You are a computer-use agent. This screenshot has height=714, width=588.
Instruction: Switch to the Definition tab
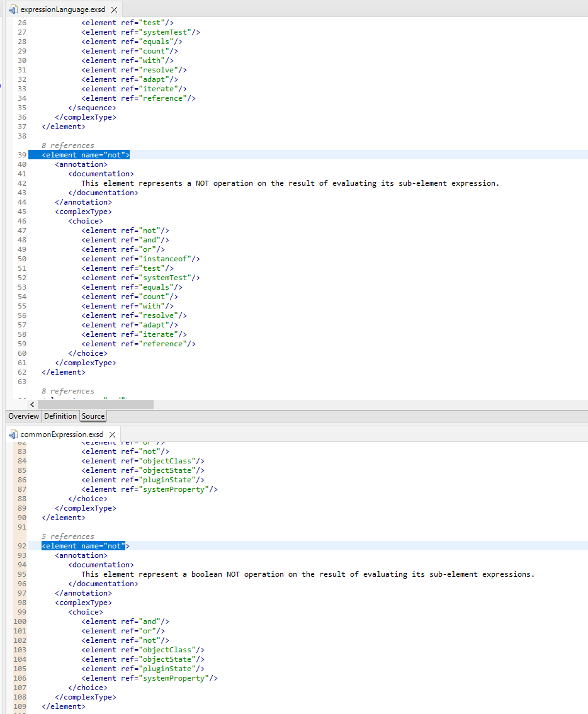60,416
